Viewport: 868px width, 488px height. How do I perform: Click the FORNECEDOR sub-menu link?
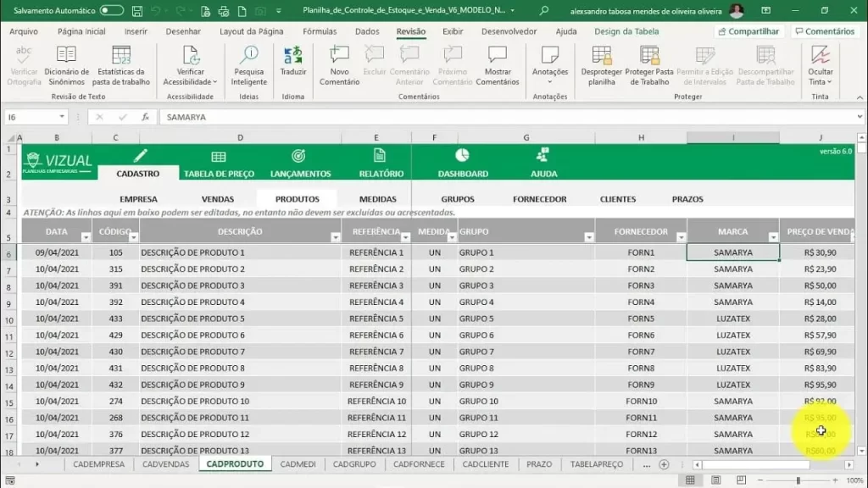pos(540,199)
